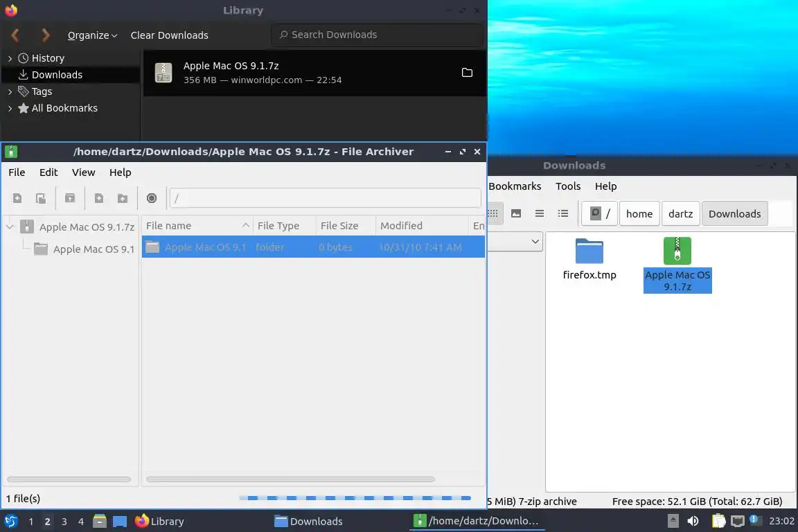Screen dimensions: 798x532
Task: Click the removable media tray icon
Action: tap(673, 522)
